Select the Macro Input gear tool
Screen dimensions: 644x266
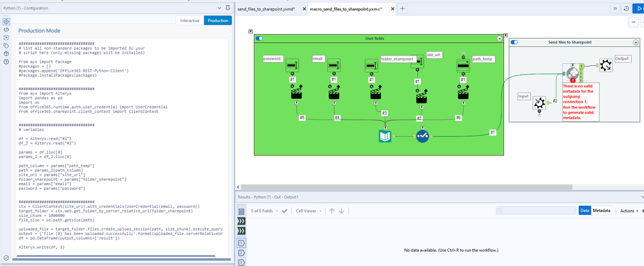coord(540,103)
